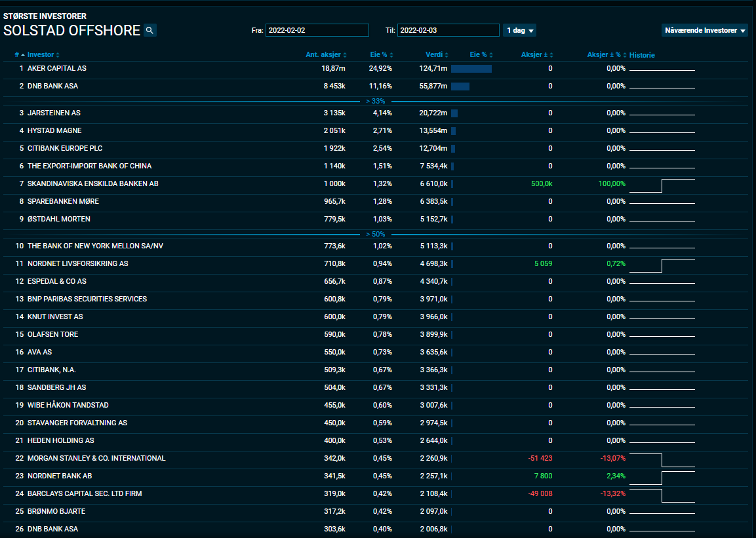Select investor SANDBERG JH AS
Viewport: 756px width, 538px height.
[x=56, y=388]
